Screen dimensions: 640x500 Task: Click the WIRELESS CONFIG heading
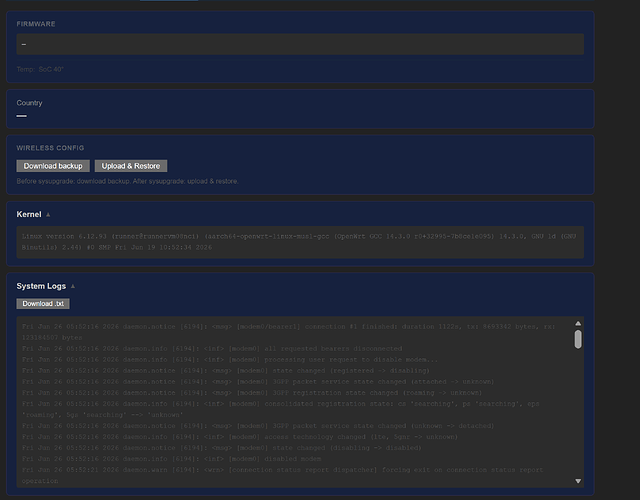pyautogui.click(x=50, y=148)
